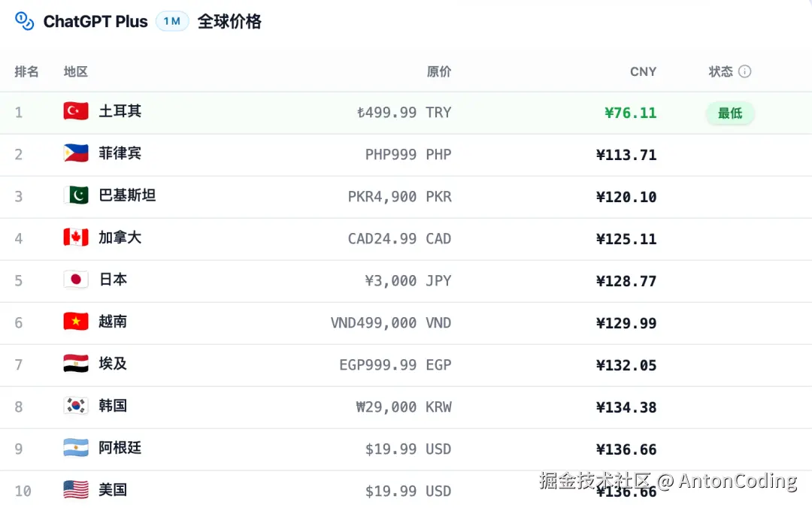Click the Canada flag icon
This screenshot has height=508, width=812.
76,237
